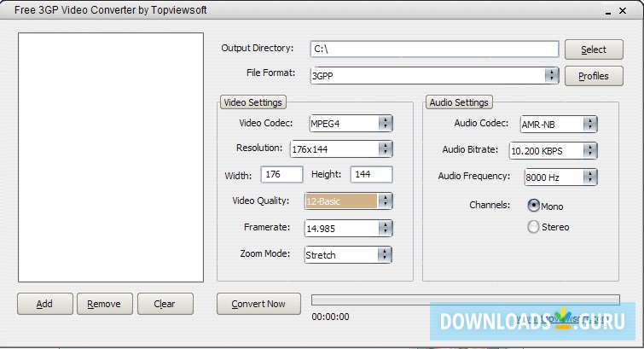
Task: Click the Width input field
Action: point(281,174)
